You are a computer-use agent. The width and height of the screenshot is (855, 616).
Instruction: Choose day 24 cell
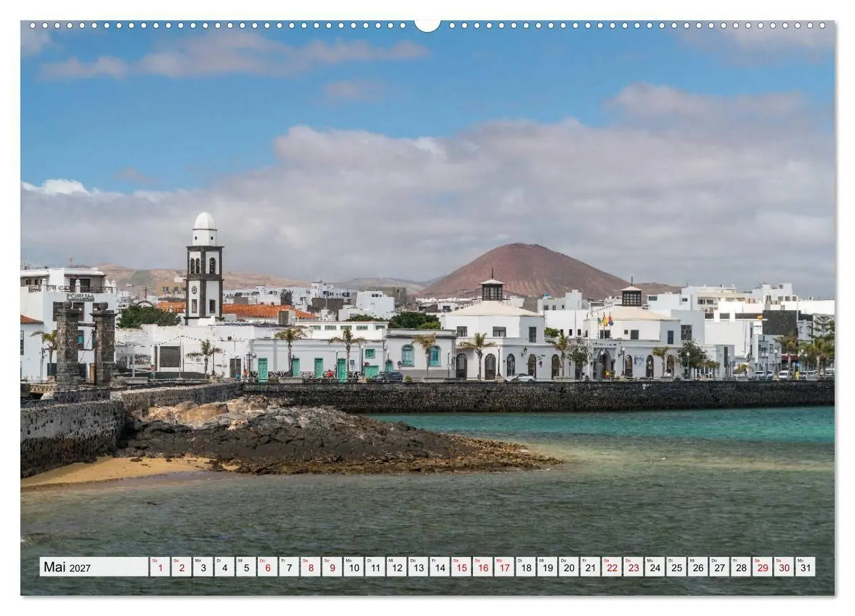click(654, 567)
